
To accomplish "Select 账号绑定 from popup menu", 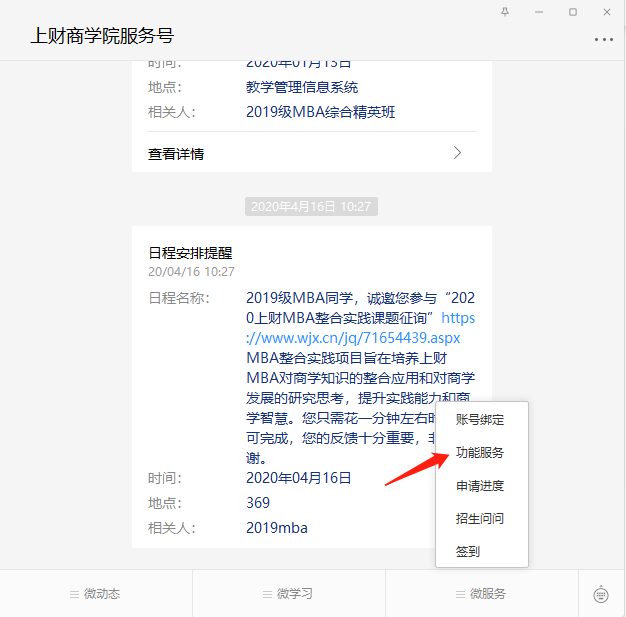I will tap(481, 419).
